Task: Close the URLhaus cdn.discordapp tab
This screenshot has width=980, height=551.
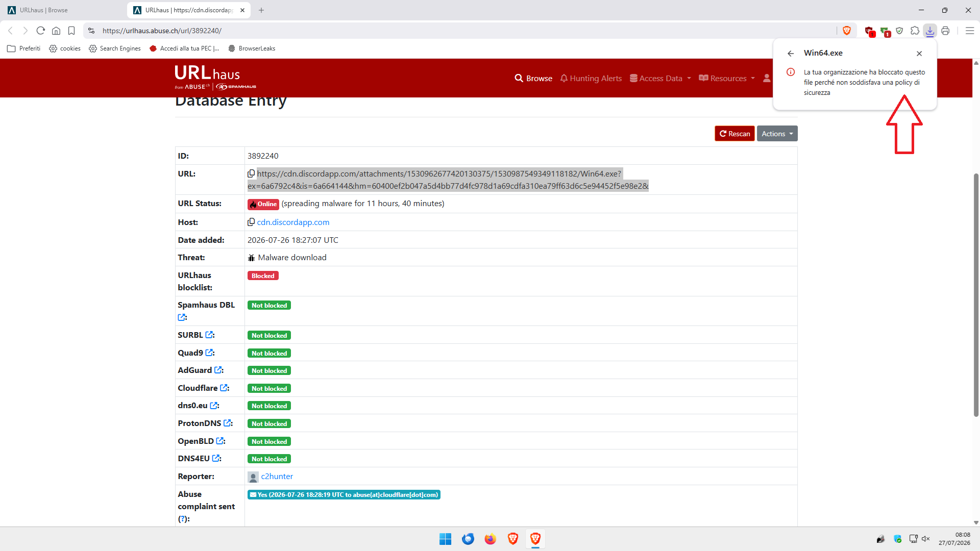Action: pyautogui.click(x=242, y=10)
